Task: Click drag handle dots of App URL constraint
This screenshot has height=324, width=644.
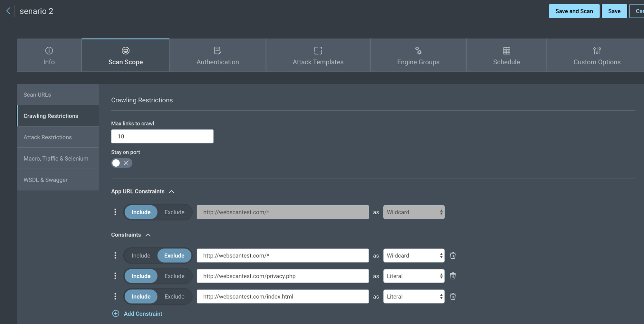Action: point(115,212)
